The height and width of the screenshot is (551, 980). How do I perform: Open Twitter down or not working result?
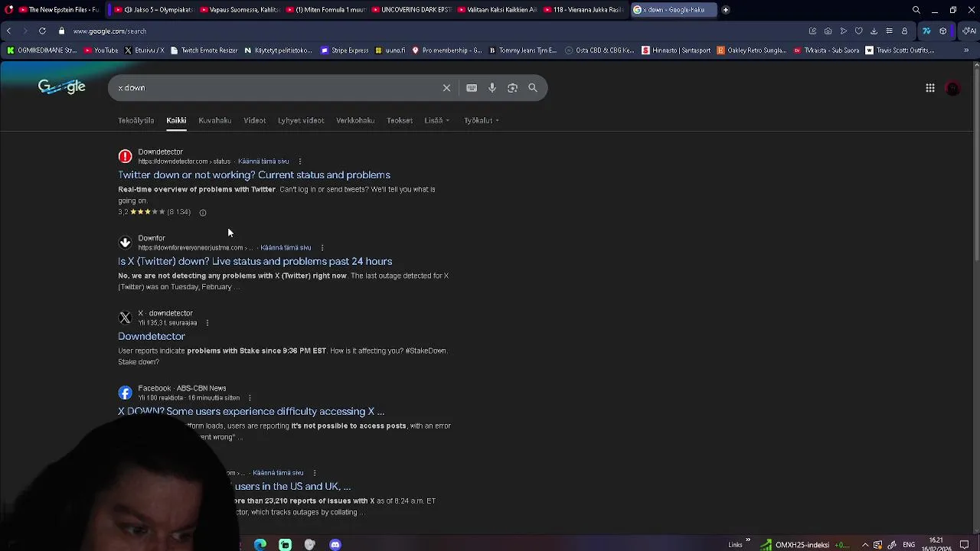[x=254, y=175]
